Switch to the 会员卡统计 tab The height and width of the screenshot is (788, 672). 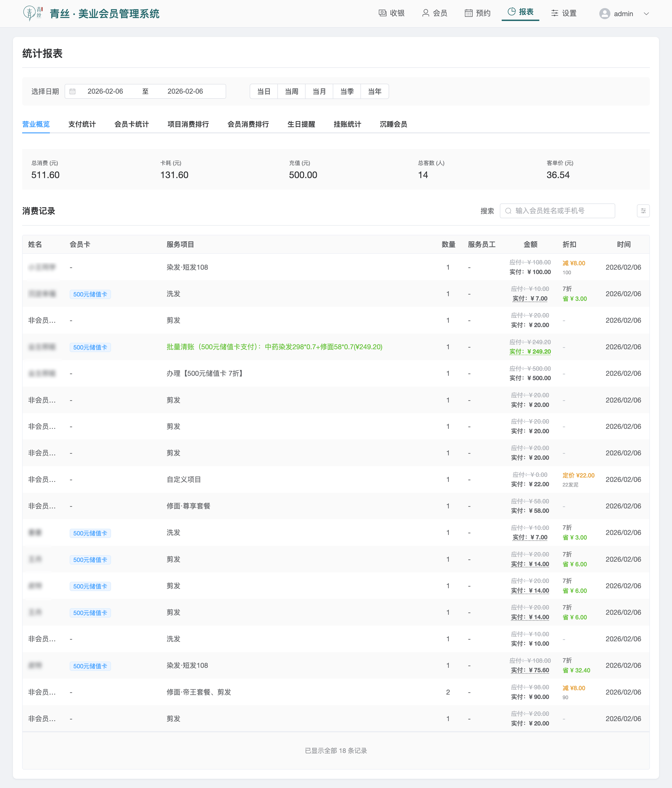(132, 124)
